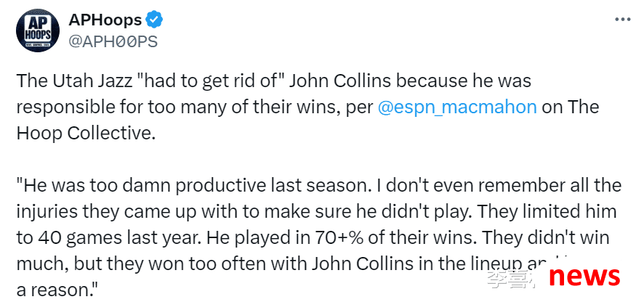The height and width of the screenshot is (302, 644).
Task: Click the blue verified checkmark badge
Action: (x=155, y=20)
